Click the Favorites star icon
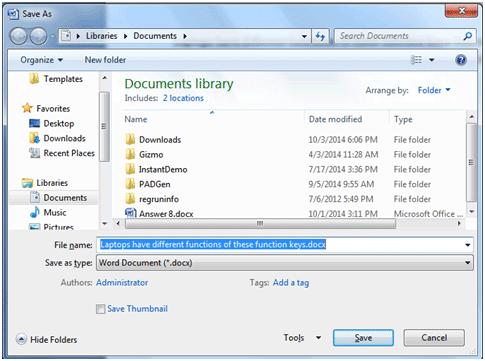This screenshot has width=485, height=361. (x=27, y=108)
